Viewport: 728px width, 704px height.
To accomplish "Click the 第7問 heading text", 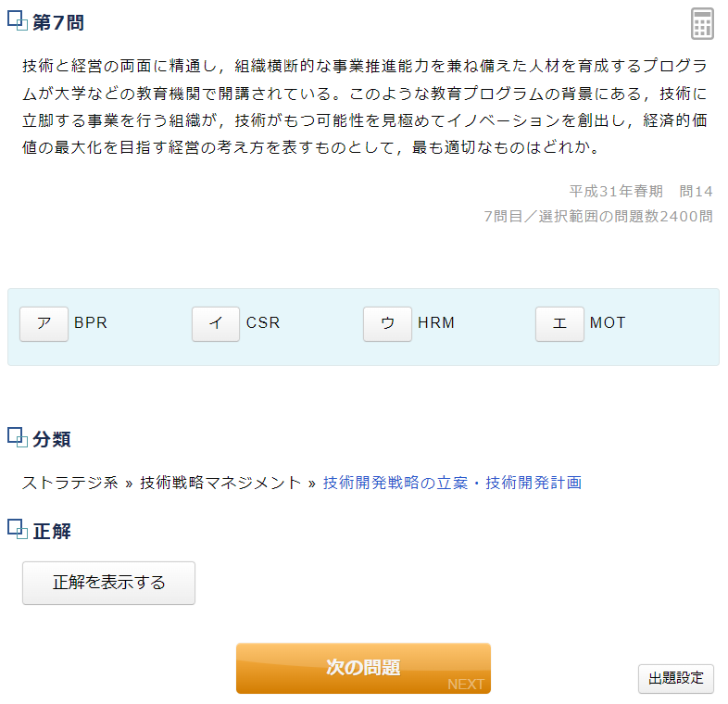I will 58,22.
